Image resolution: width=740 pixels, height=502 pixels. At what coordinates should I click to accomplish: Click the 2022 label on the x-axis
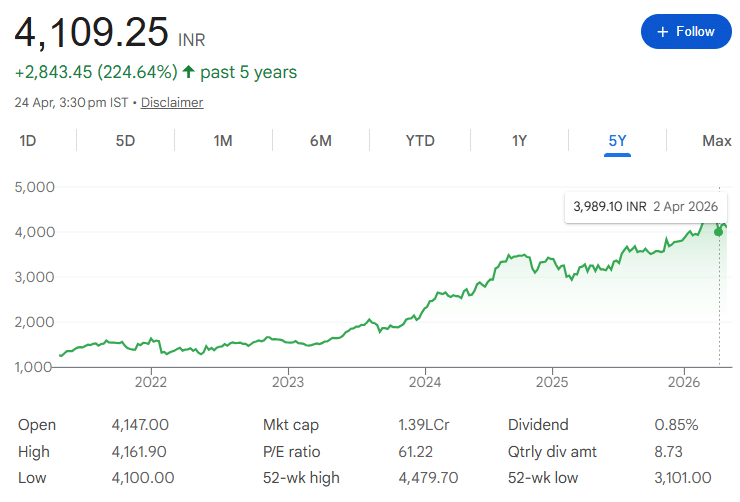(x=151, y=382)
